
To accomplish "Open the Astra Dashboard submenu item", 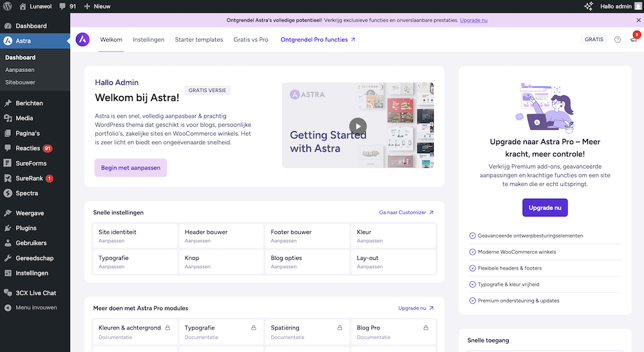I will pos(20,57).
